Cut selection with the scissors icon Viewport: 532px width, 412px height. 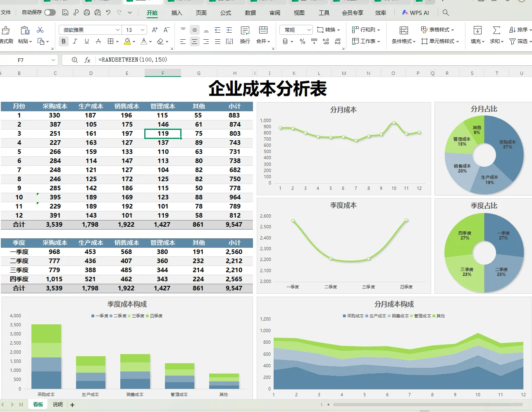point(40,30)
